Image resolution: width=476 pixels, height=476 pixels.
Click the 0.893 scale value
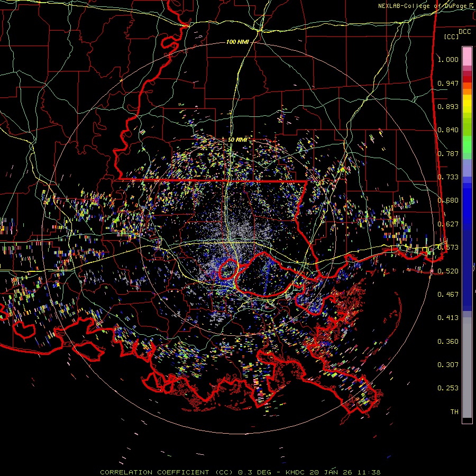pos(448,106)
